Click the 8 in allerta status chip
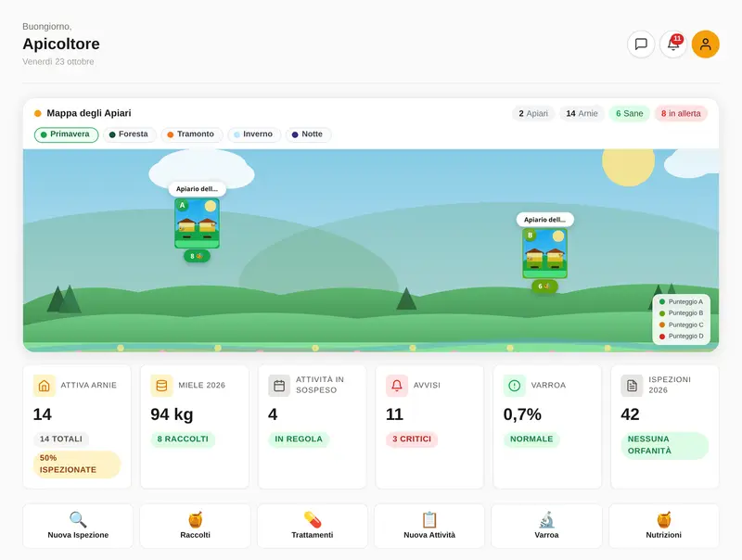 pos(681,113)
